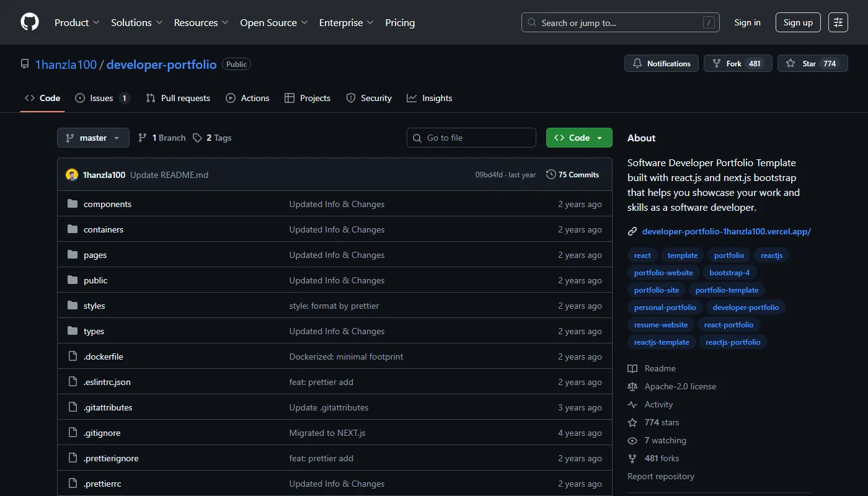Image resolution: width=868 pixels, height=496 pixels.
Task: Expand the Open Source menu
Action: (273, 22)
